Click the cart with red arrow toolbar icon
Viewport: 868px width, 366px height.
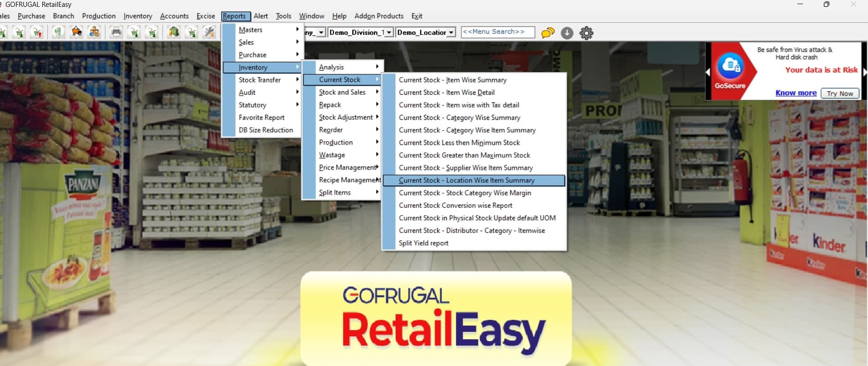[x=36, y=32]
